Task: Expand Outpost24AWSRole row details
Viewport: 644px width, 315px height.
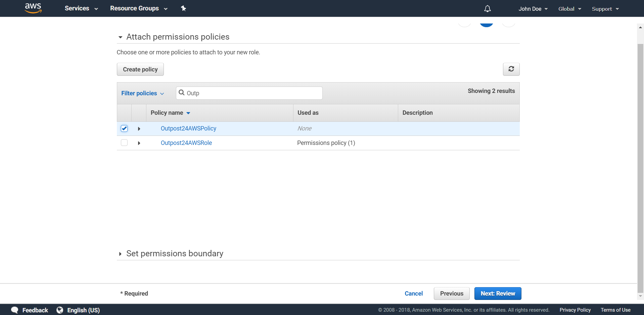Action: (139, 143)
